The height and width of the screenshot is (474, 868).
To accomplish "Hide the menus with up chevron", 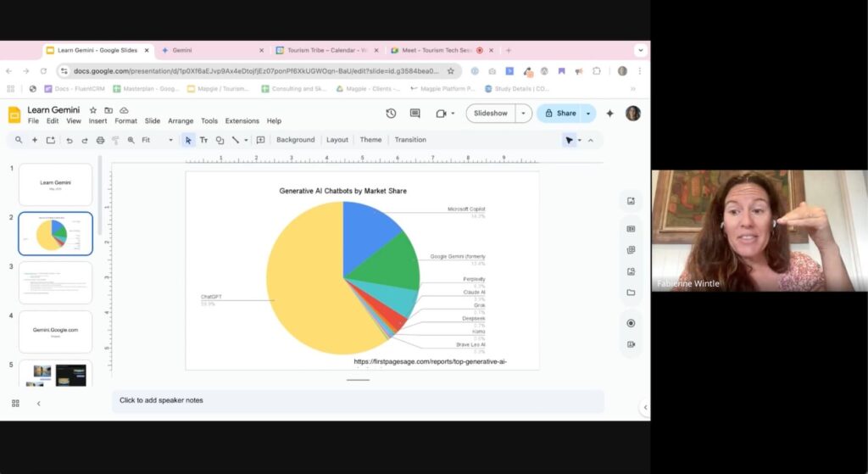I will pyautogui.click(x=591, y=140).
